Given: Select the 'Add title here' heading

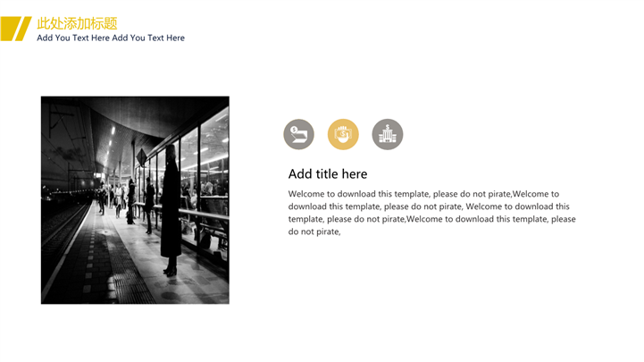Looking at the screenshot, I should point(328,174).
